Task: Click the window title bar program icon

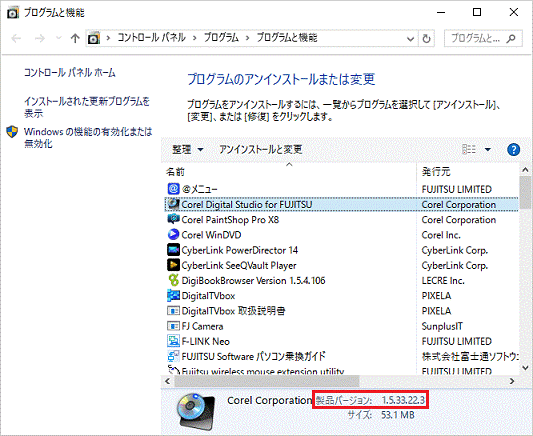Action: click(x=13, y=13)
